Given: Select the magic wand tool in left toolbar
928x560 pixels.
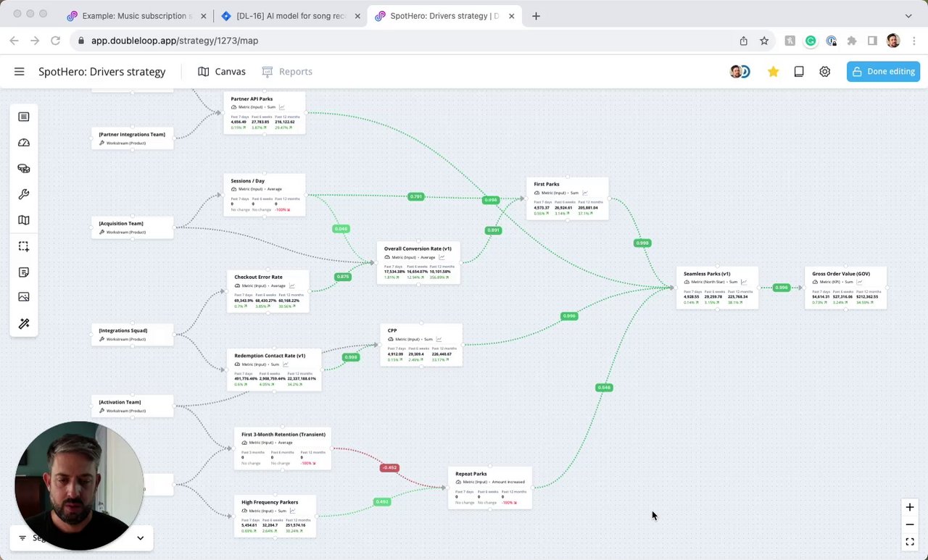Looking at the screenshot, I should [x=24, y=324].
